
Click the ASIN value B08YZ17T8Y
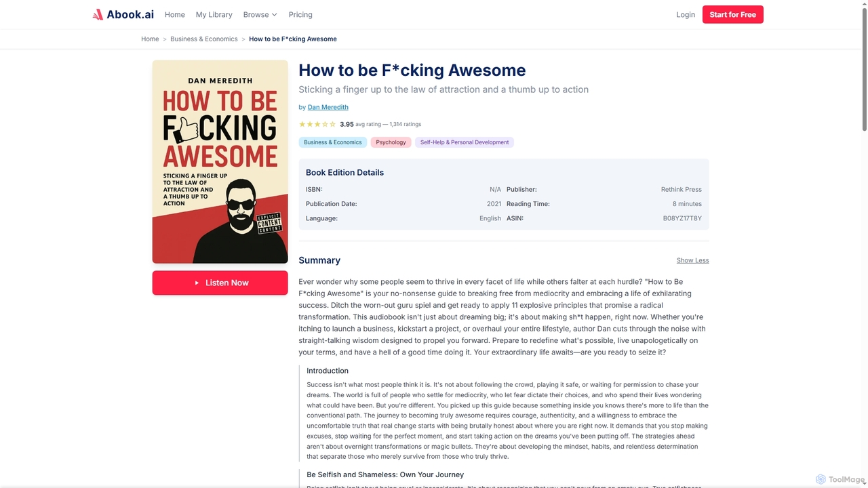[x=682, y=218]
